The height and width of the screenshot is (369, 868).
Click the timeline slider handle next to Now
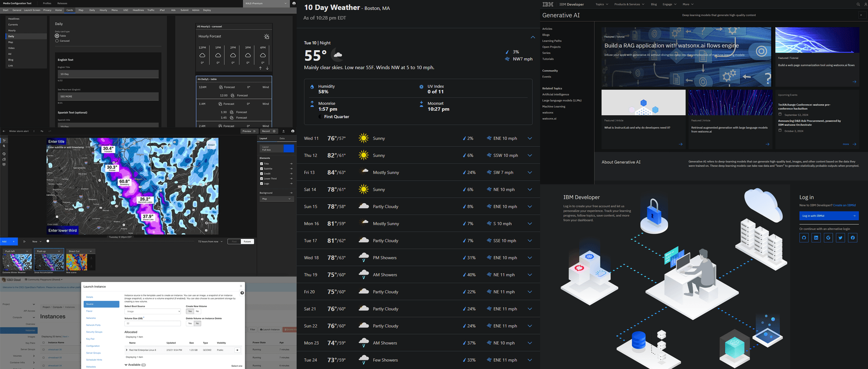pyautogui.click(x=48, y=241)
